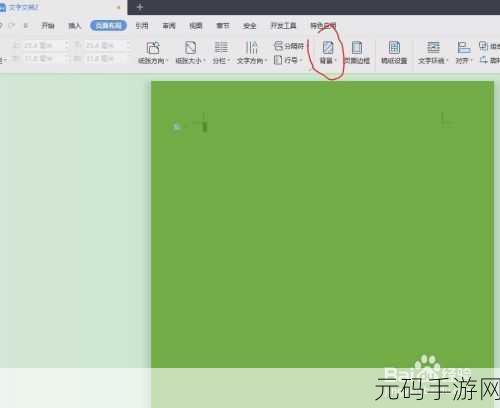500x408 pixels.
Task: Open the 纸张方向 paper orientation menu
Action: (x=153, y=53)
